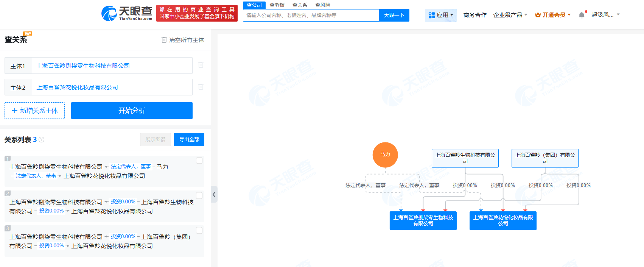Delete 主体2 using its trash icon
The image size is (644, 267).
[x=201, y=87]
